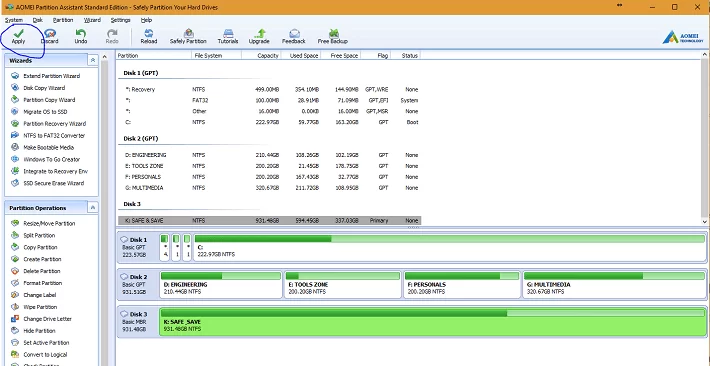Viewport: 710px width, 366px height.
Task: Select the G: MULTIMEDIA partition row
Action: 269,188
